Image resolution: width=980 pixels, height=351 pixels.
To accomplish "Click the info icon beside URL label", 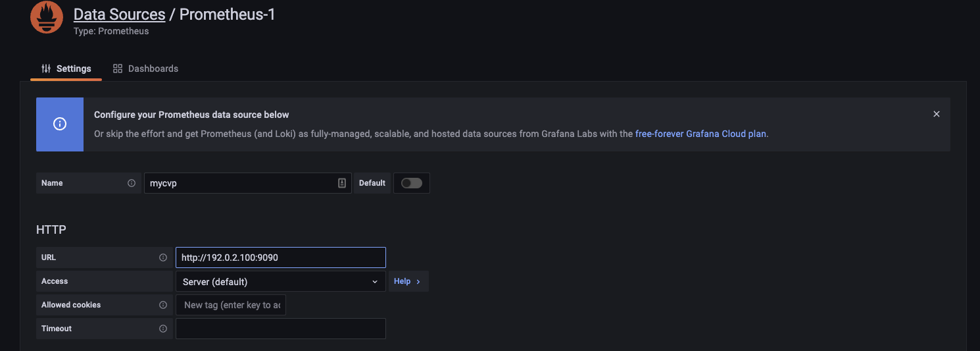I will (163, 257).
